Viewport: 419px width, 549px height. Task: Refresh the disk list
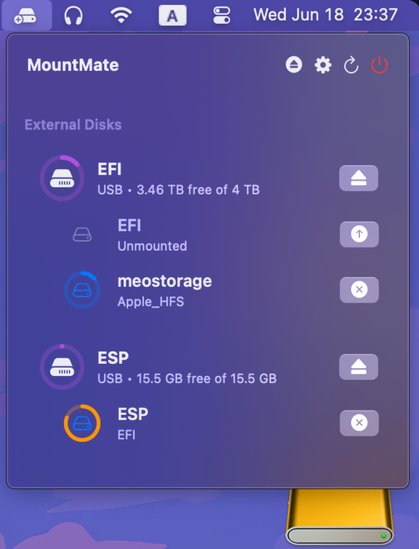[351, 65]
